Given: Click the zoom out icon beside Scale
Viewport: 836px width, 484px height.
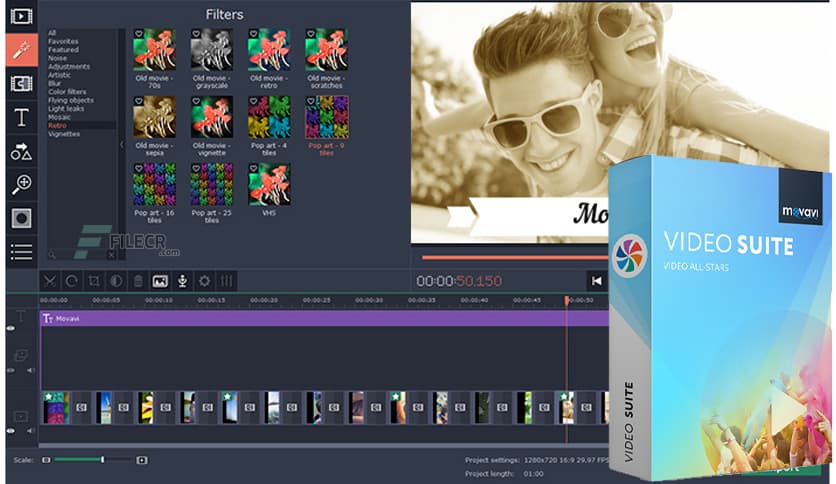Looking at the screenshot, I should [x=46, y=460].
